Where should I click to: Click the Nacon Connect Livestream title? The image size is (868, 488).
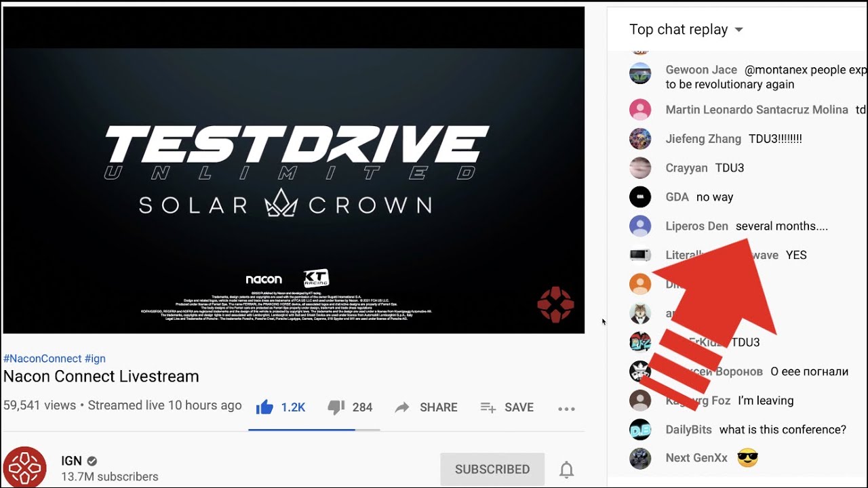[x=101, y=376]
